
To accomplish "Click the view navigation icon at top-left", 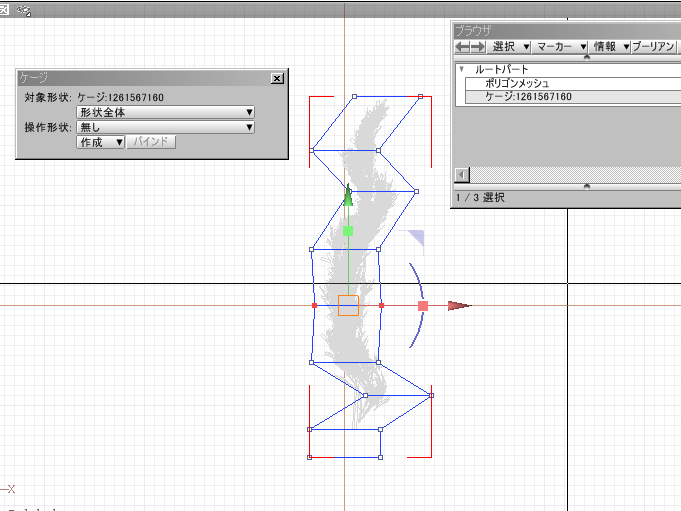I will pyautogui.click(x=24, y=11).
